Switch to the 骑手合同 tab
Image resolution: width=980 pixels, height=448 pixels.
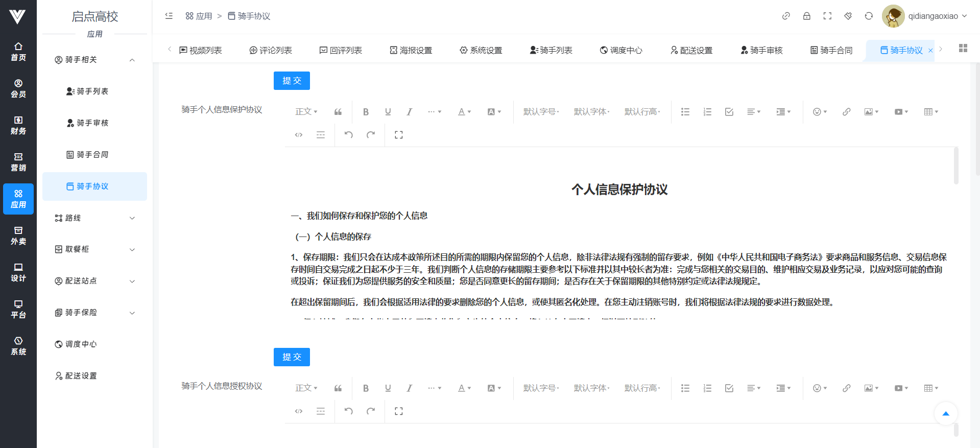point(831,50)
